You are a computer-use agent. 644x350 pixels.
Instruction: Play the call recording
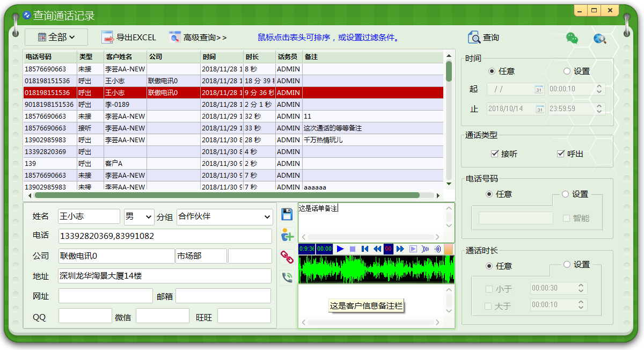pyautogui.click(x=340, y=249)
